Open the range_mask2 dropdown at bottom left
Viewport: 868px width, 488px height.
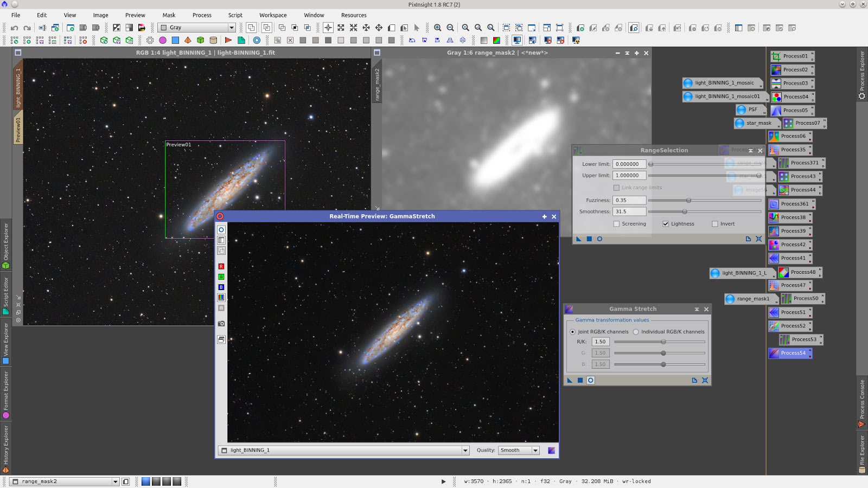115,481
